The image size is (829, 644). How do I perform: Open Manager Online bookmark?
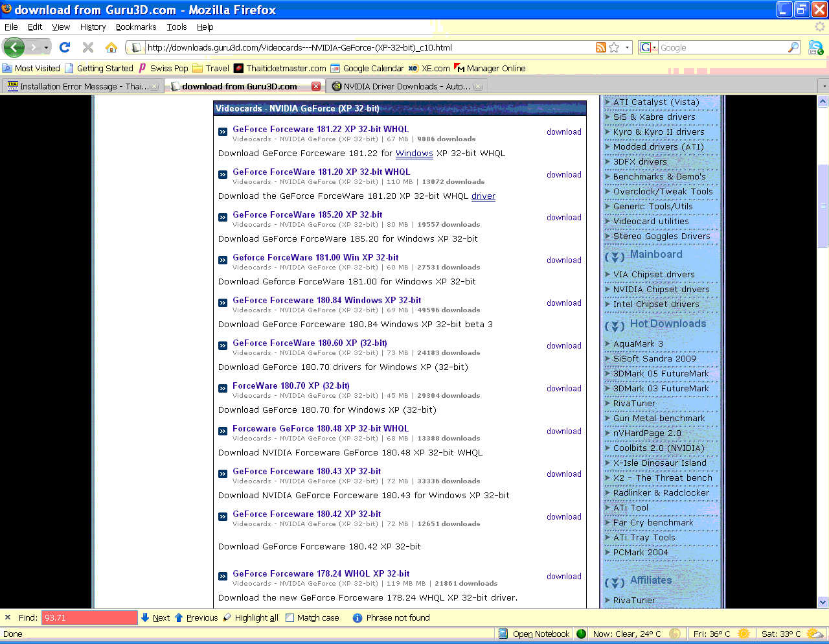pyautogui.click(x=490, y=68)
